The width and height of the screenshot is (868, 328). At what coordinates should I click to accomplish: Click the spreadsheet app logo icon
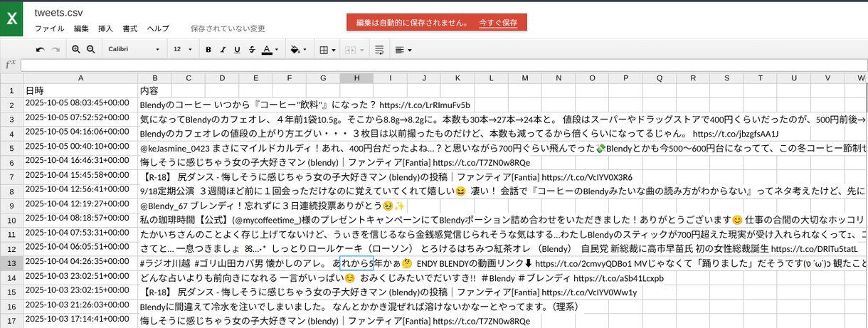[x=11, y=20]
